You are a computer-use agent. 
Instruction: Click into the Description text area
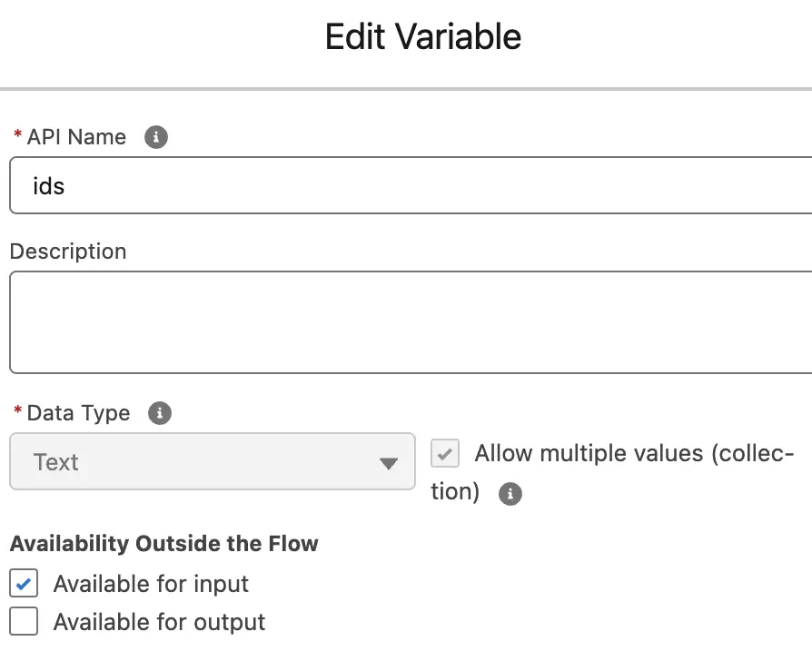click(411, 322)
